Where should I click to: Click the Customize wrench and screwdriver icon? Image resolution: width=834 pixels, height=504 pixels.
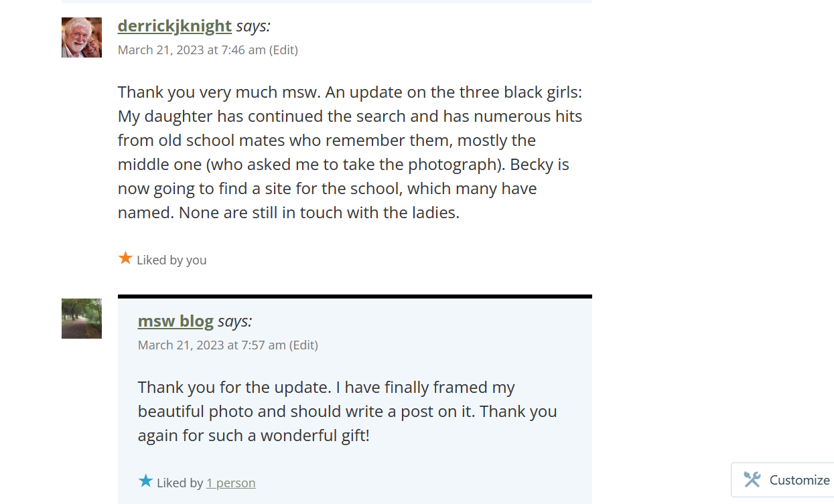[x=752, y=479]
